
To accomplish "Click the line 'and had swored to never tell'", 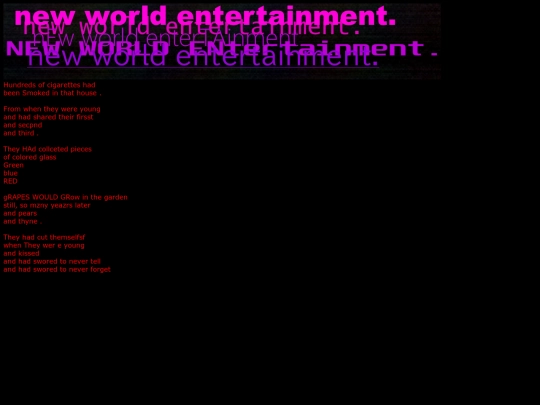I will coord(52,262).
